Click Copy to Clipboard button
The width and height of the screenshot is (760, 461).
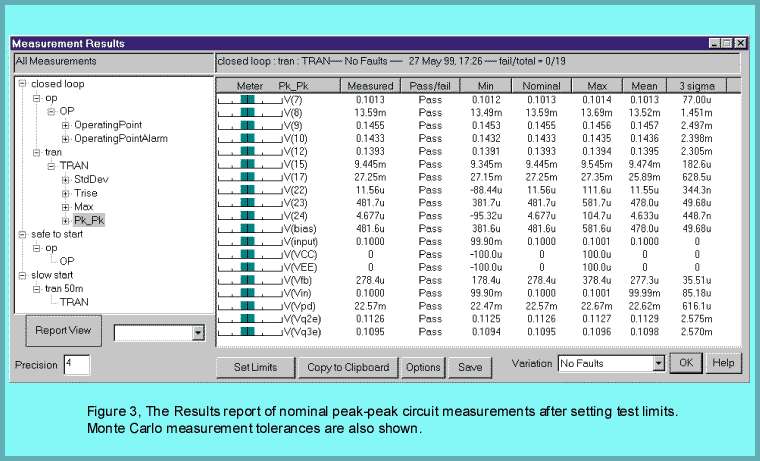click(x=347, y=367)
